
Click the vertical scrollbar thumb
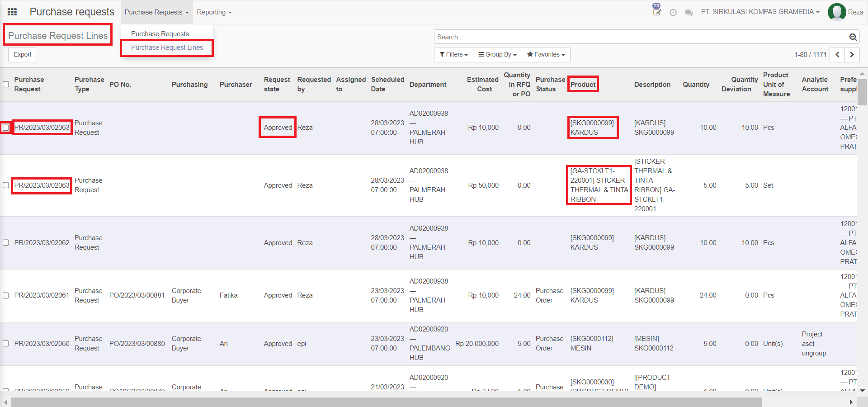(x=863, y=92)
